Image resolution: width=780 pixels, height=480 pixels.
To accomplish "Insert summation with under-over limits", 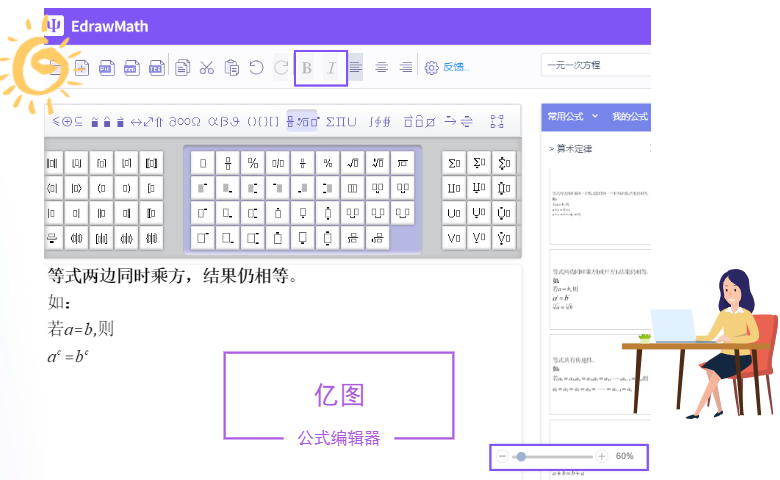I will pyautogui.click(x=503, y=163).
